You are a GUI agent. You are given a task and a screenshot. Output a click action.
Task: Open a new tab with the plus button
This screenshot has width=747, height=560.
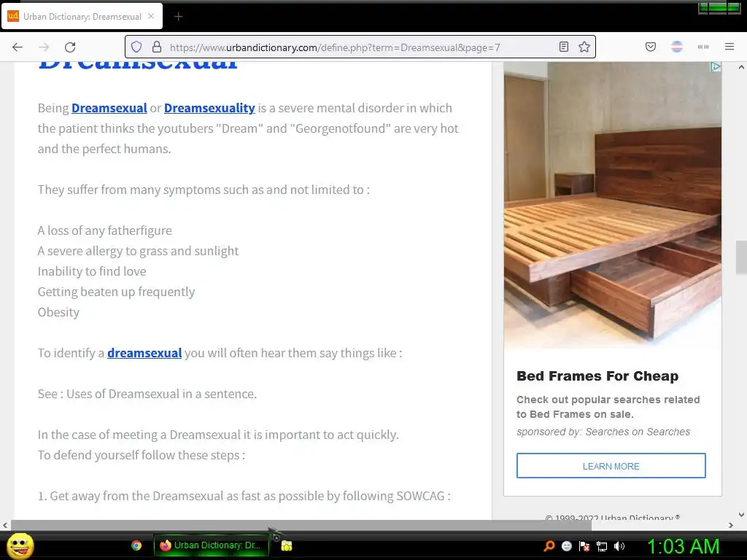[x=178, y=17]
